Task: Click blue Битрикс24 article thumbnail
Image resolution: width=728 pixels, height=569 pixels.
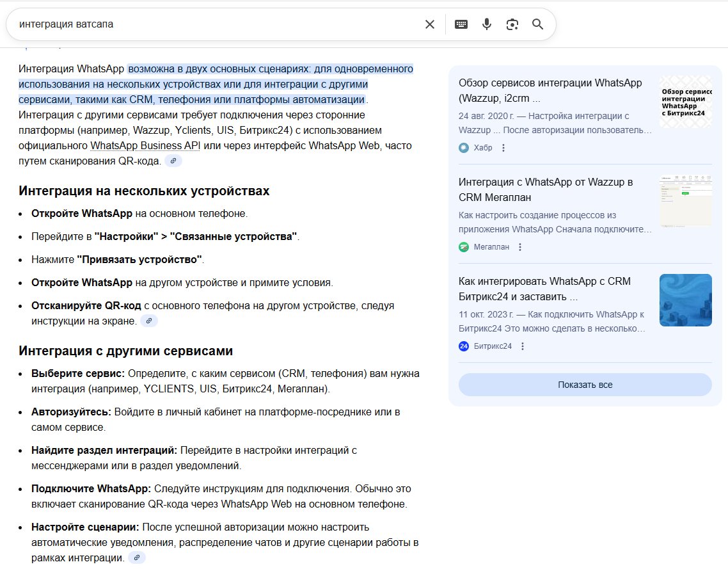Action: pyautogui.click(x=685, y=300)
